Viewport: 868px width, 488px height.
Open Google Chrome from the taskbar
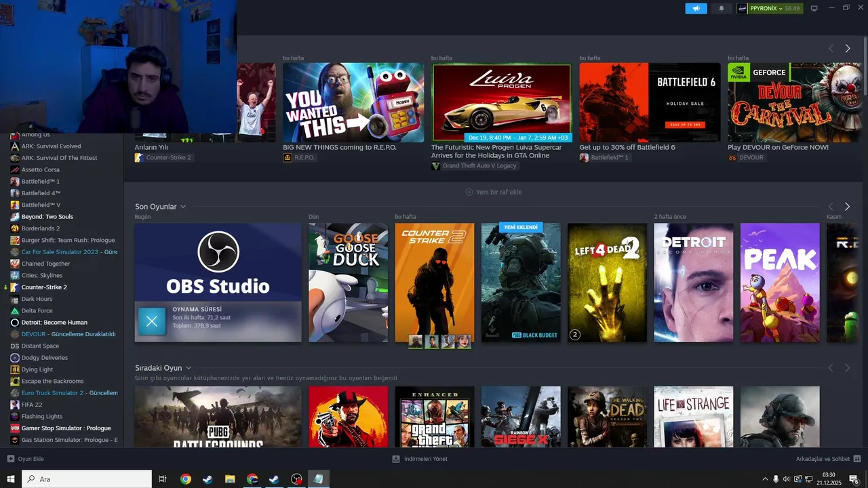185,479
